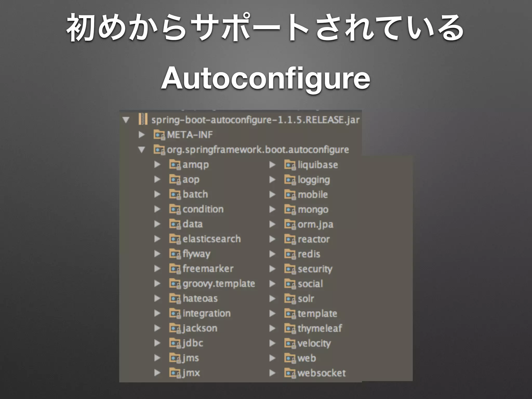The image size is (532, 399).
Task: Click the jar archive icon
Action: (143, 119)
